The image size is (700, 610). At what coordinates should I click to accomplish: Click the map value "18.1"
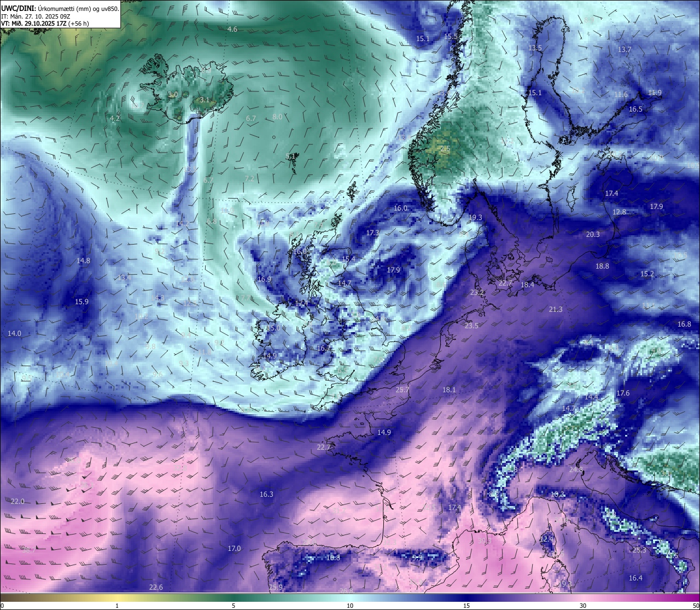[449, 390]
